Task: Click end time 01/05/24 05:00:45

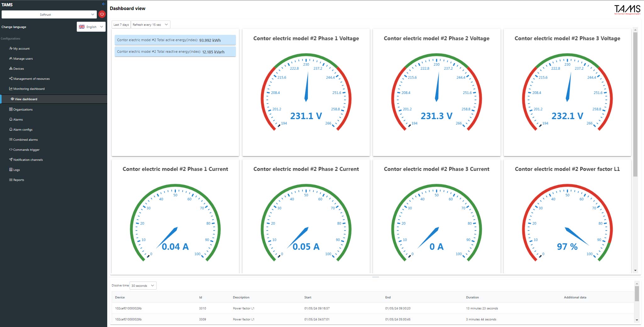Action: click(398, 319)
